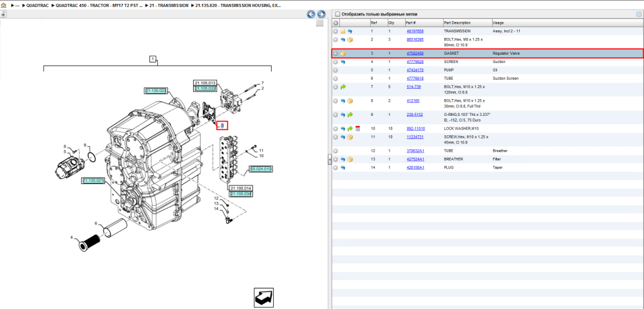The image size is (644, 309).
Task: Open part number link 412160
Action: pos(413,101)
